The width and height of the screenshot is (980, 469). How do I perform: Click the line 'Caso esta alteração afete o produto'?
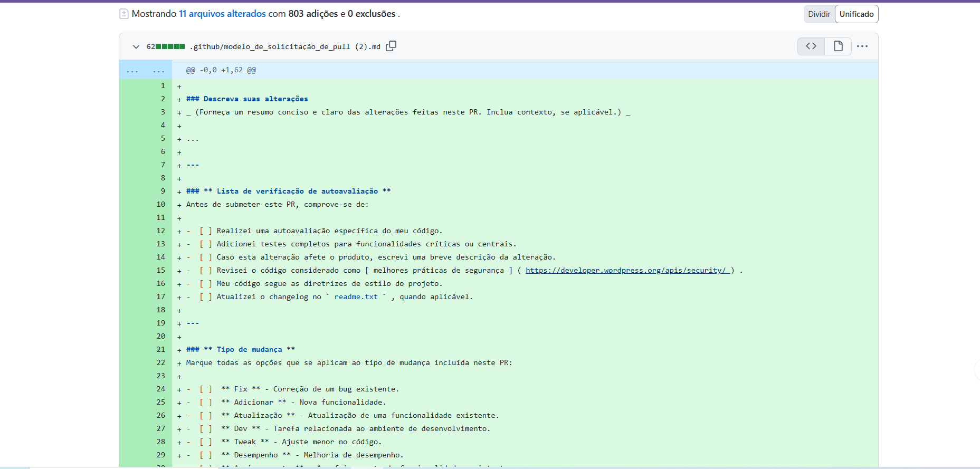pyautogui.click(x=386, y=257)
